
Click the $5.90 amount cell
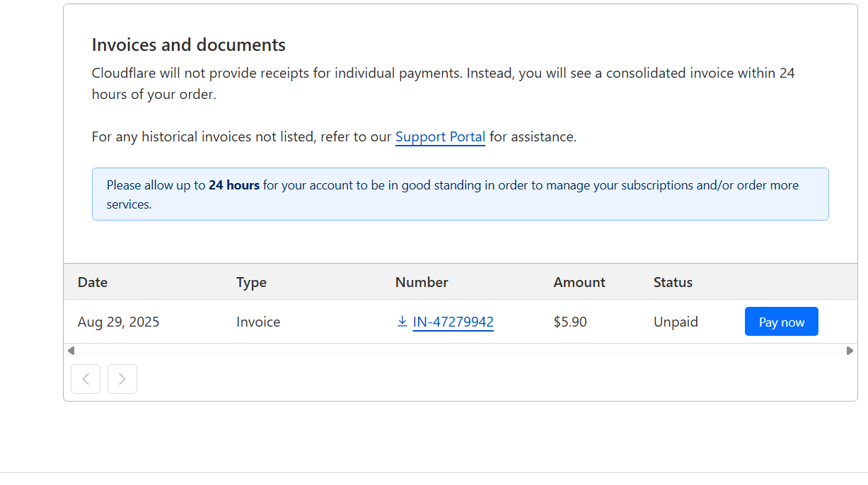[x=570, y=322]
